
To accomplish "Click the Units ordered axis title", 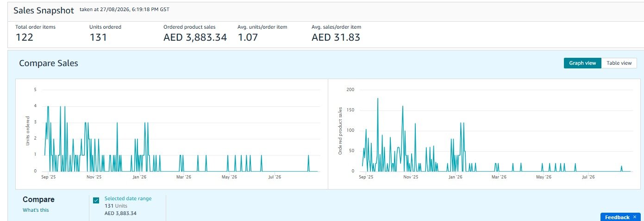I will point(28,130).
